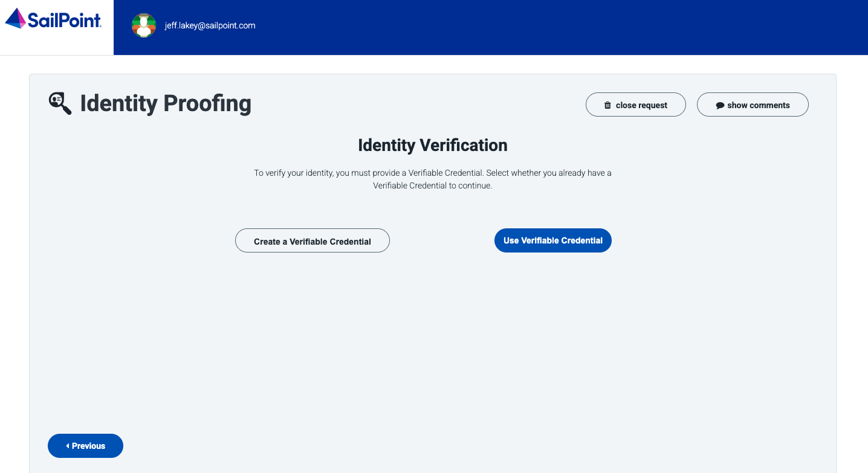Select Use Verifiable Credential
Image resolution: width=868 pixels, height=473 pixels.
(552, 240)
